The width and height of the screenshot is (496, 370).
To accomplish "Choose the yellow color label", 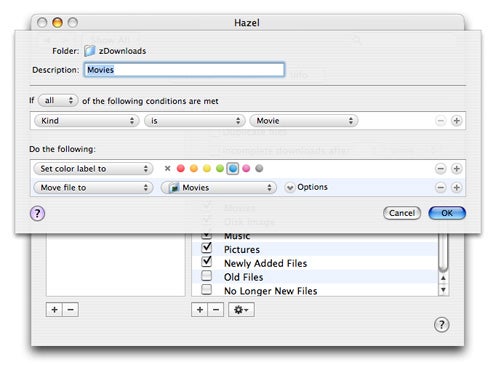I will pos(207,168).
